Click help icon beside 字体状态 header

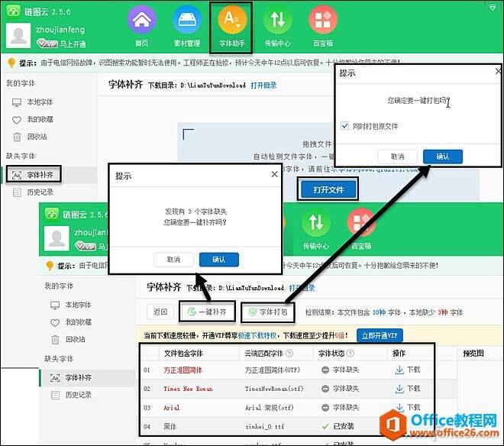pos(350,354)
